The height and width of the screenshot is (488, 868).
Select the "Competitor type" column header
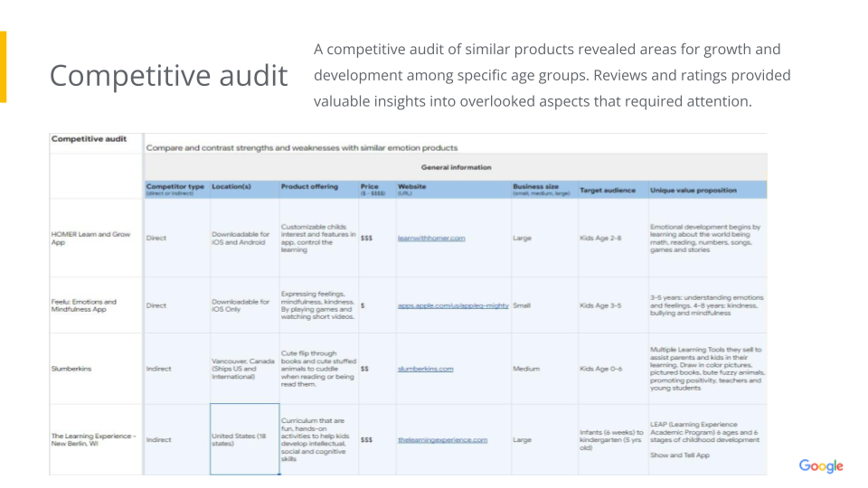click(175, 188)
